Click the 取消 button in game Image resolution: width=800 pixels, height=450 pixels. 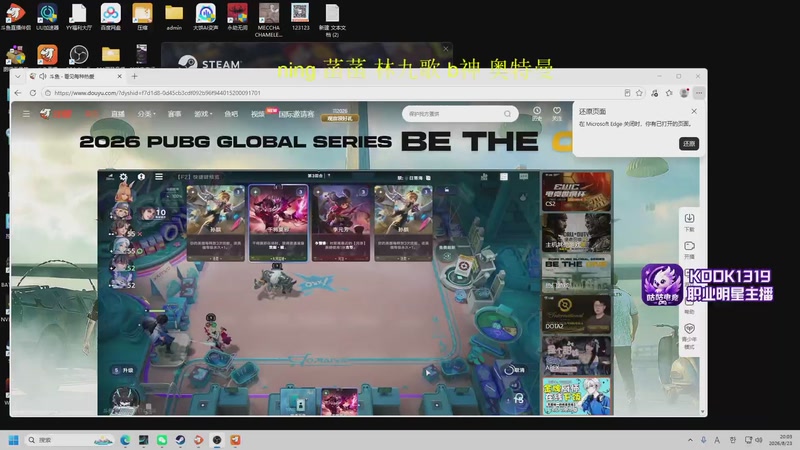514,369
